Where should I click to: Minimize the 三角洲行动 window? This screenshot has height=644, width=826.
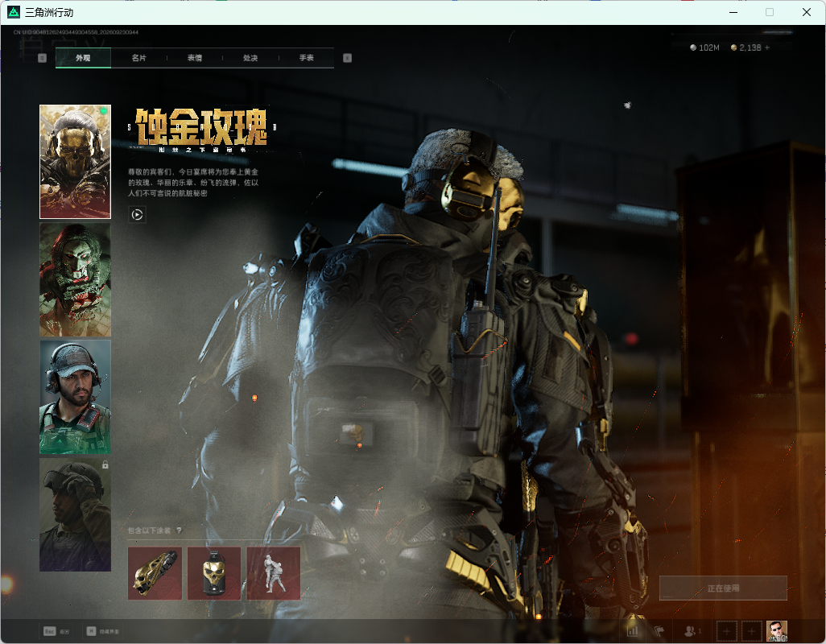point(733,12)
